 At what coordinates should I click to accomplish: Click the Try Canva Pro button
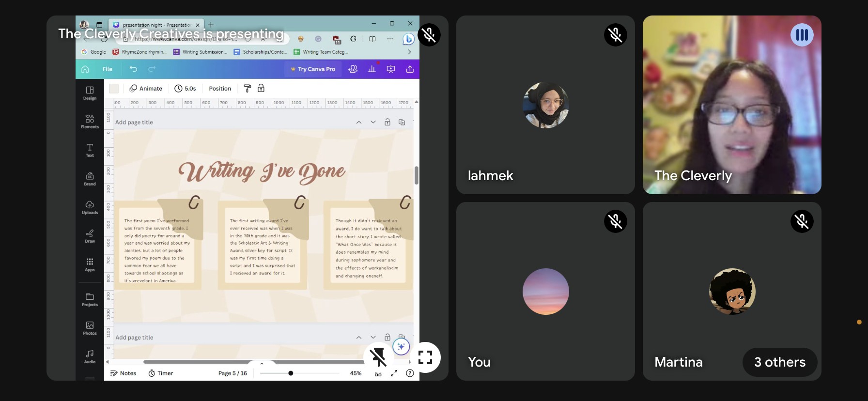tap(313, 69)
